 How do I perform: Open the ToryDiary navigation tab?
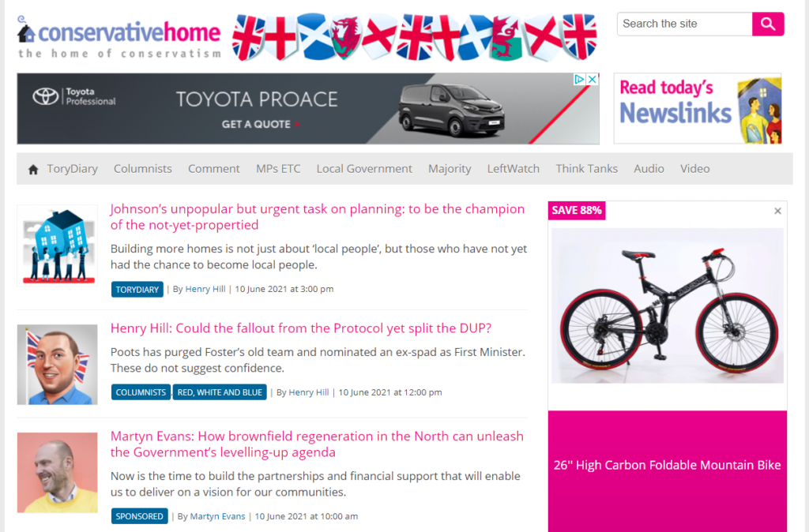tap(72, 169)
